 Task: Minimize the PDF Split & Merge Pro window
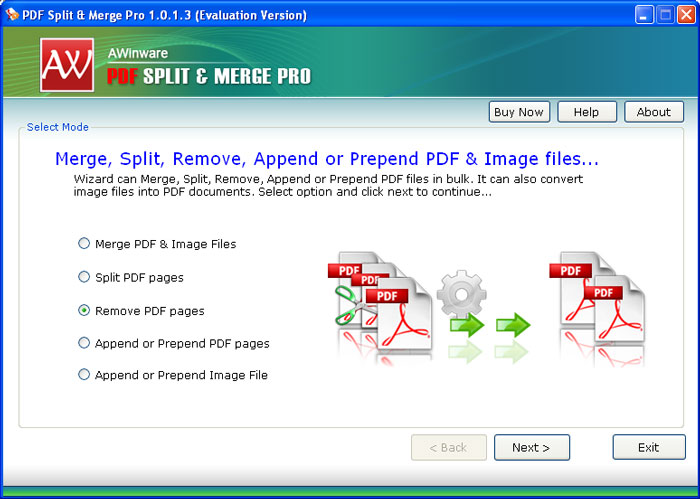pos(644,15)
